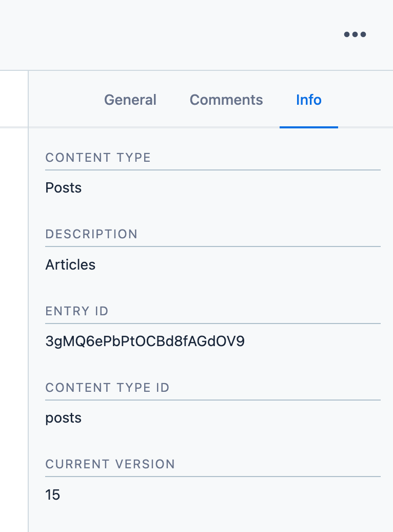Image resolution: width=393 pixels, height=532 pixels.
Task: Click the Description field heading
Action: (91, 234)
